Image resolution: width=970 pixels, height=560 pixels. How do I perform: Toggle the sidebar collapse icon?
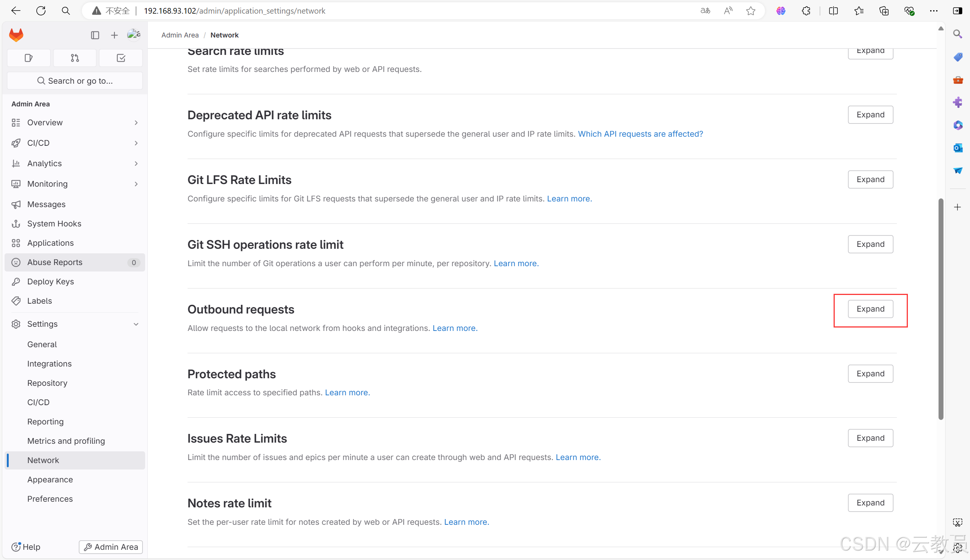(95, 35)
